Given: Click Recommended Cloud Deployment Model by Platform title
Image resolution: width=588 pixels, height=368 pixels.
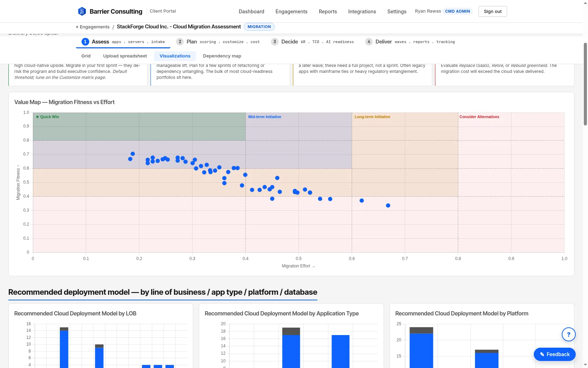Looking at the screenshot, I should coord(462,314).
